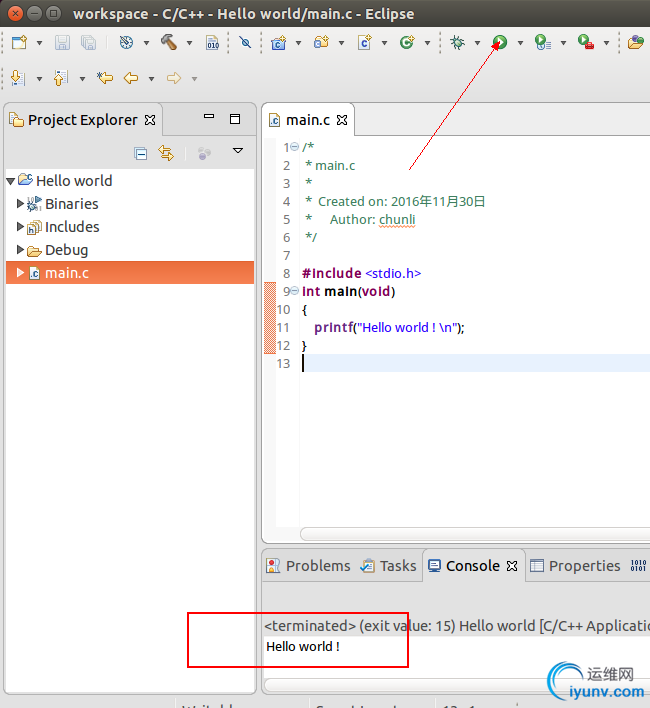Click the External Tools run icon
Viewport: 650px width, 708px height.
(586, 42)
